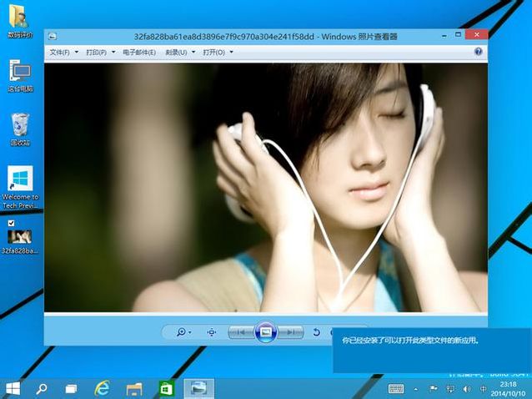Viewport: 532px width, 399px height.
Task: Open the Windows Start button
Action: pyautogui.click(x=13, y=388)
